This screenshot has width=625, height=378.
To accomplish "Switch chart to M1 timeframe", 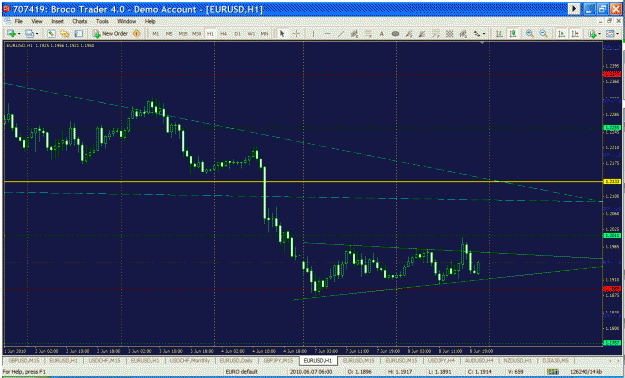I will coord(155,34).
